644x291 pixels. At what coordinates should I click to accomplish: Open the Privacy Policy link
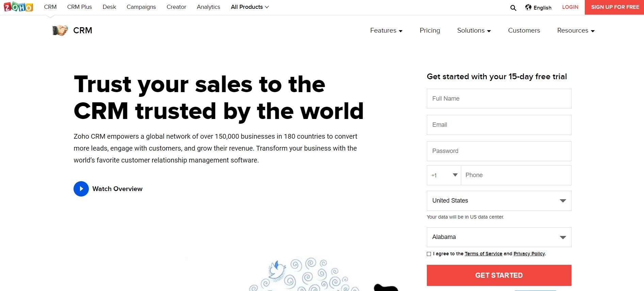pyautogui.click(x=529, y=254)
